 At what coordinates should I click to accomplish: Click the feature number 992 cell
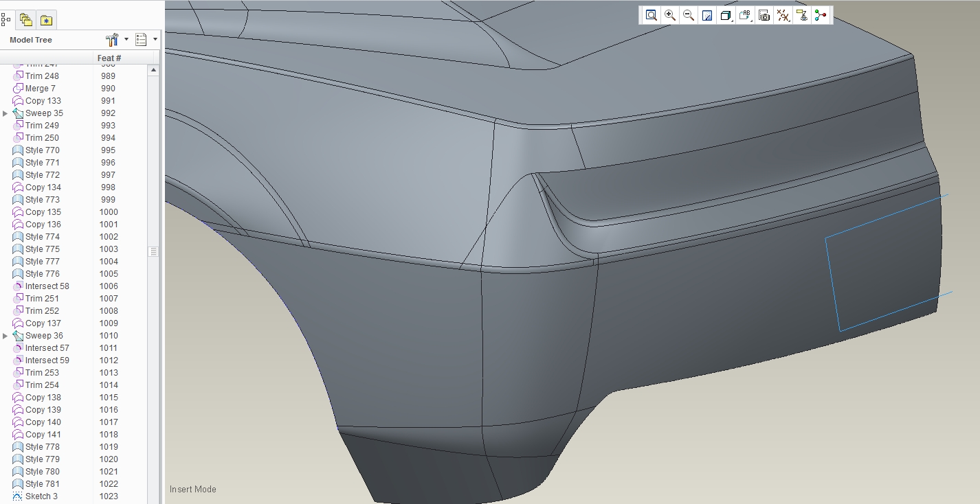tap(108, 113)
